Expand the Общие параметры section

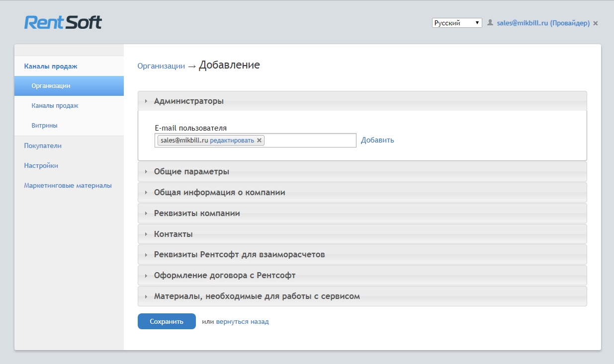point(191,171)
